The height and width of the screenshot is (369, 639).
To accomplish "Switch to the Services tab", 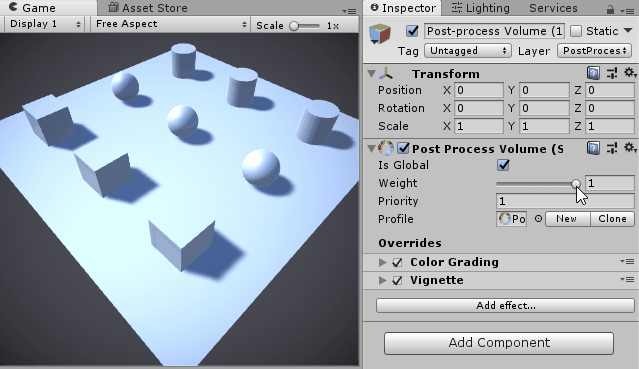I will [553, 8].
